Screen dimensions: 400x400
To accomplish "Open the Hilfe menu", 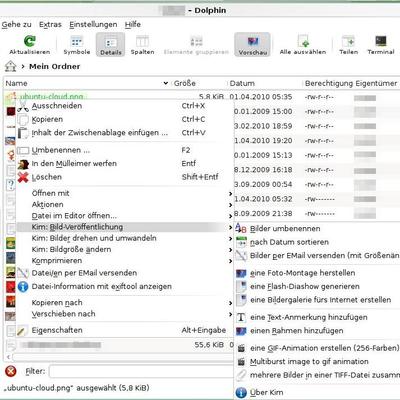I will point(133,24).
